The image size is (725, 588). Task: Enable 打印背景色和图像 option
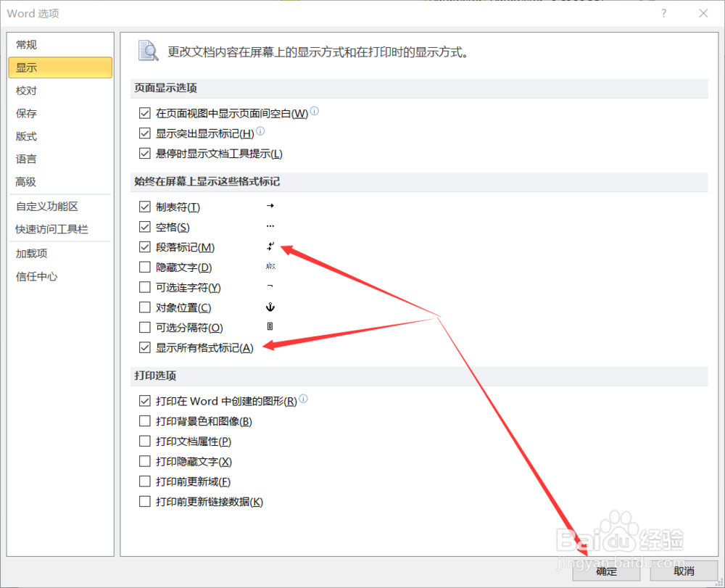tap(145, 421)
